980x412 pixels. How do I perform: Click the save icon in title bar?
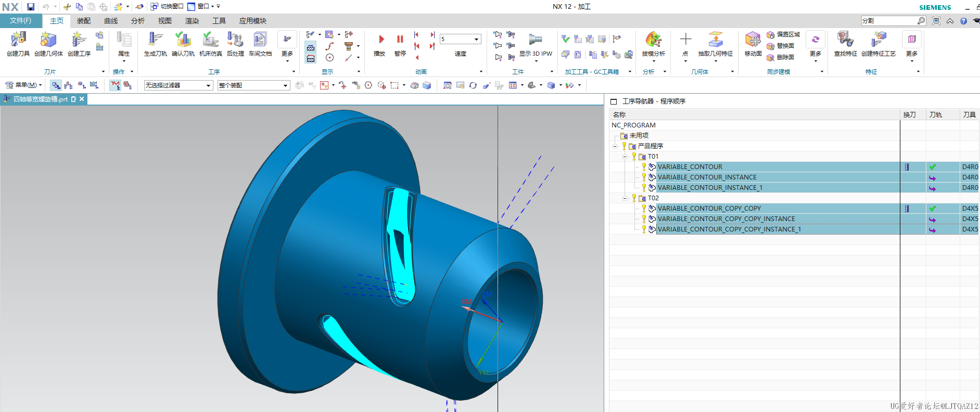(x=31, y=7)
